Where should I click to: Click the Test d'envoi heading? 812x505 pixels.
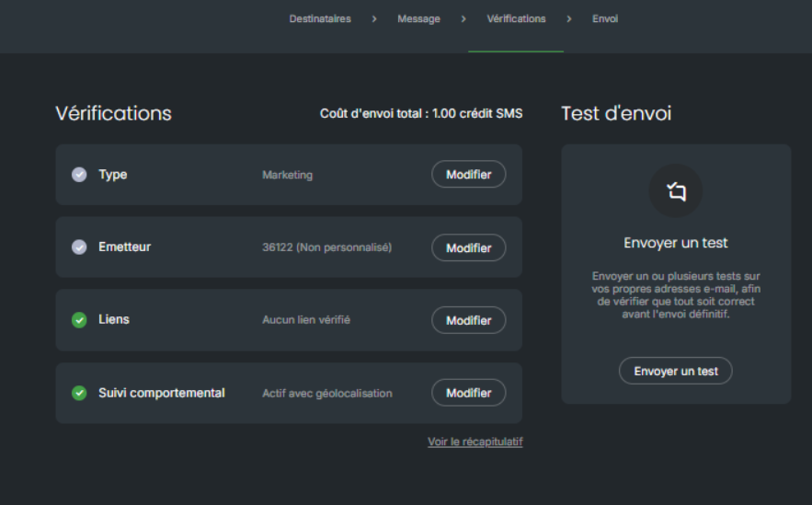pos(616,113)
